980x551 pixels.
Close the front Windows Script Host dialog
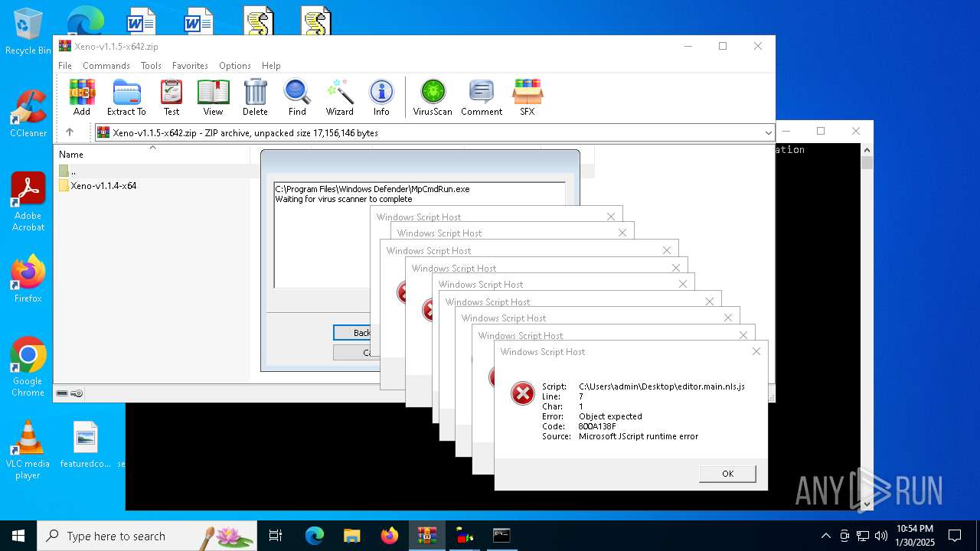coord(756,351)
